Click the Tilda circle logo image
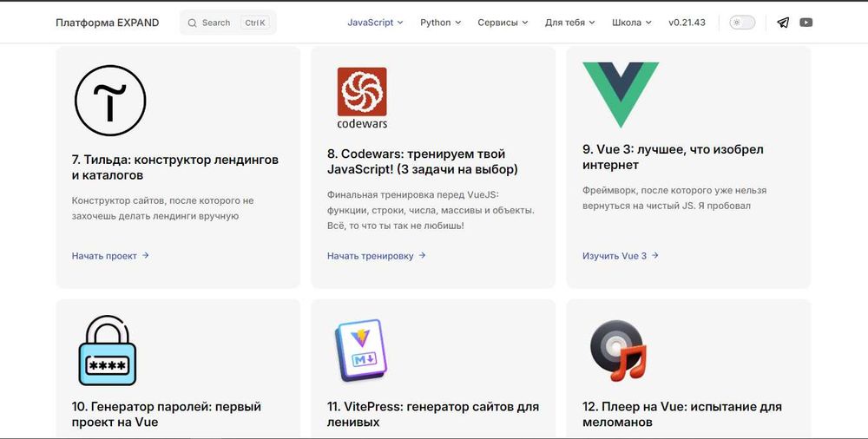This screenshot has width=868, height=439. pyautogui.click(x=110, y=100)
